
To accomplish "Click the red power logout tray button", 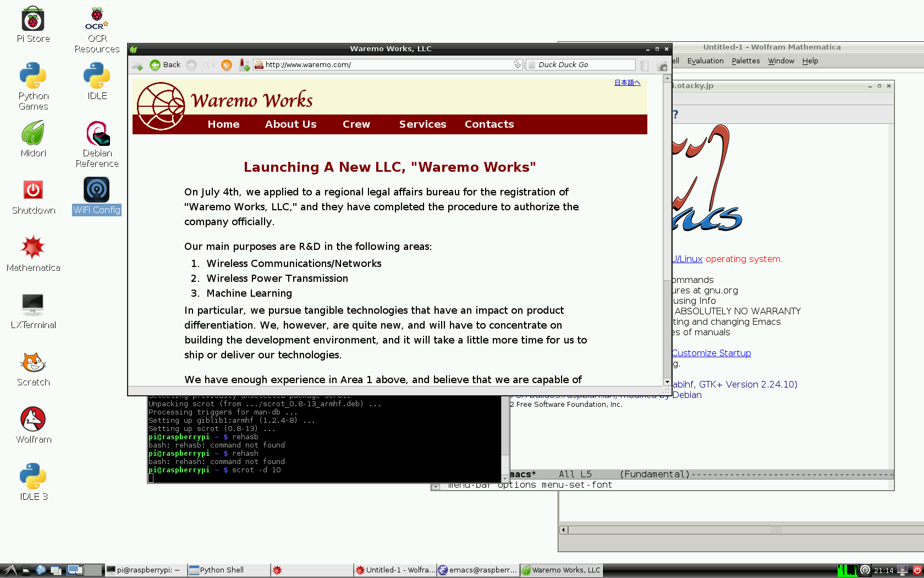I will click(x=917, y=570).
